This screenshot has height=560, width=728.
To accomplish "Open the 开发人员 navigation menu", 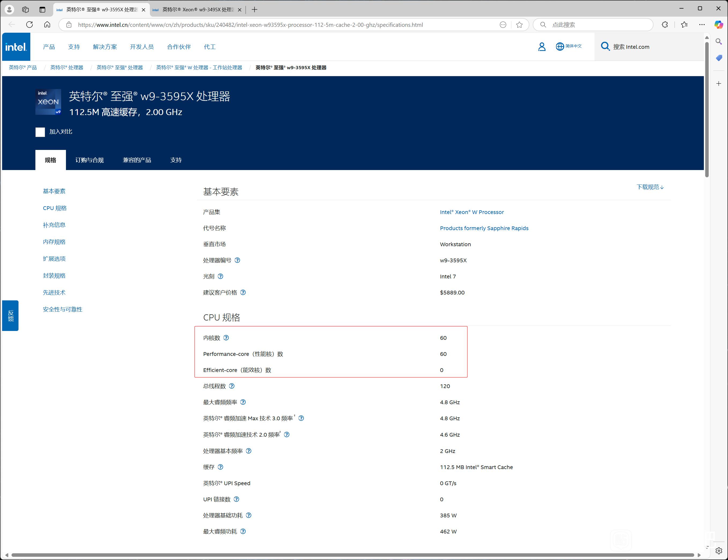I will pyautogui.click(x=142, y=47).
